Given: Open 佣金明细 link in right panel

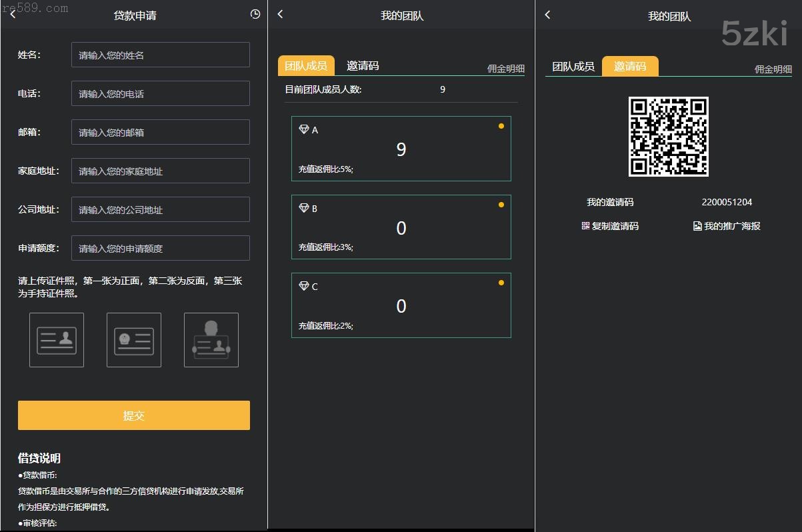Looking at the screenshot, I should click(x=773, y=69).
